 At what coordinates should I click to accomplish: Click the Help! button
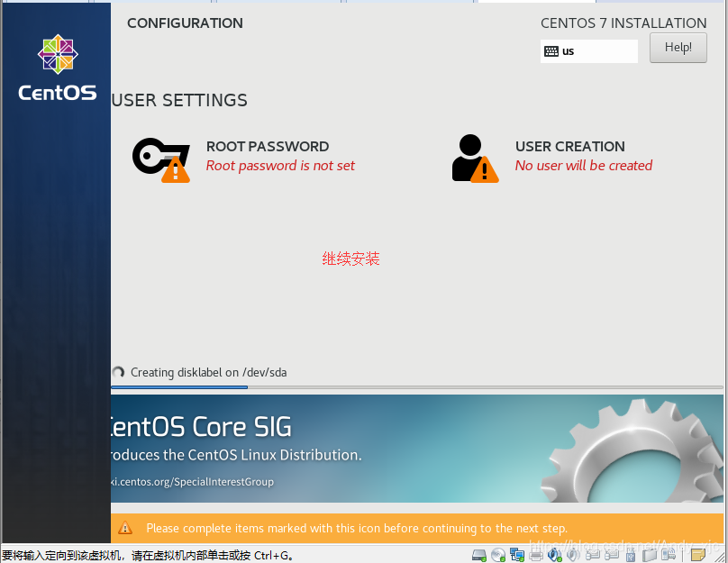pos(678,48)
